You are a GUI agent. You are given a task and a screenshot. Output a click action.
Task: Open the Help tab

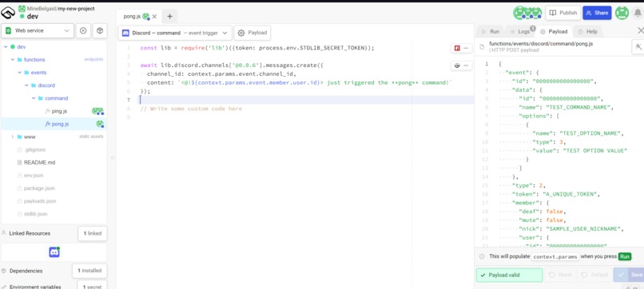tap(588, 31)
